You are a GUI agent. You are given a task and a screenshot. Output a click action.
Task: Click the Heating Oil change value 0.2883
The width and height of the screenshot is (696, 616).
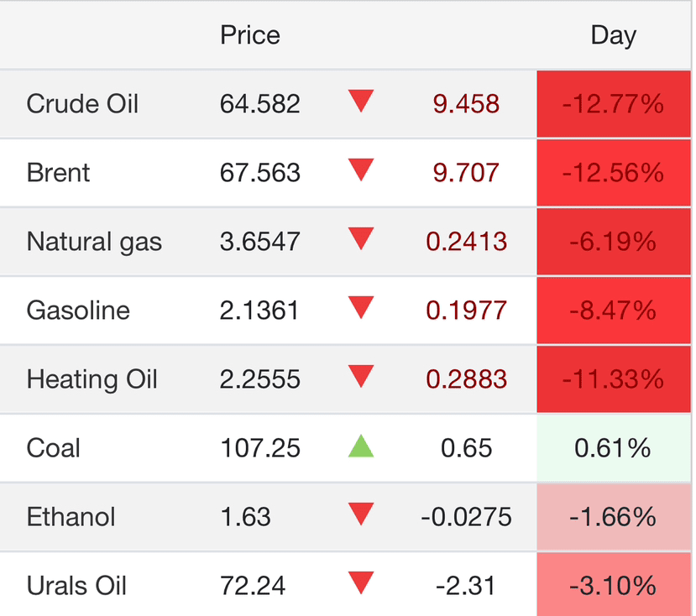point(466,379)
